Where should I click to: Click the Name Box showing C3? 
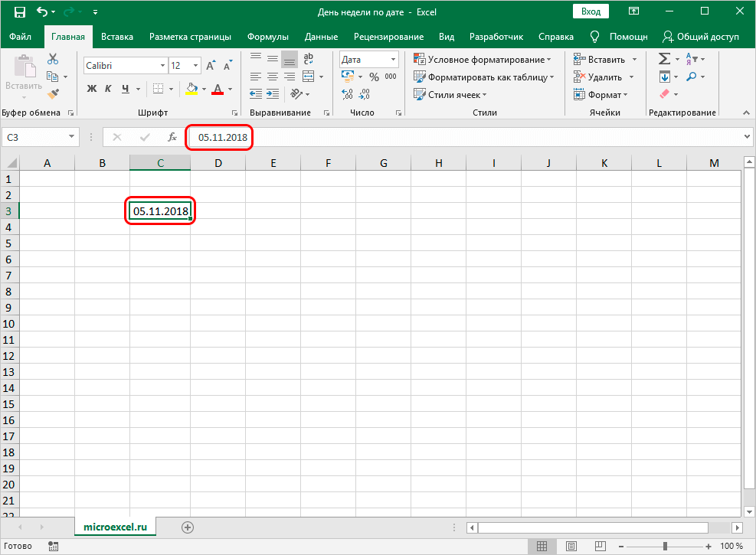(35, 137)
